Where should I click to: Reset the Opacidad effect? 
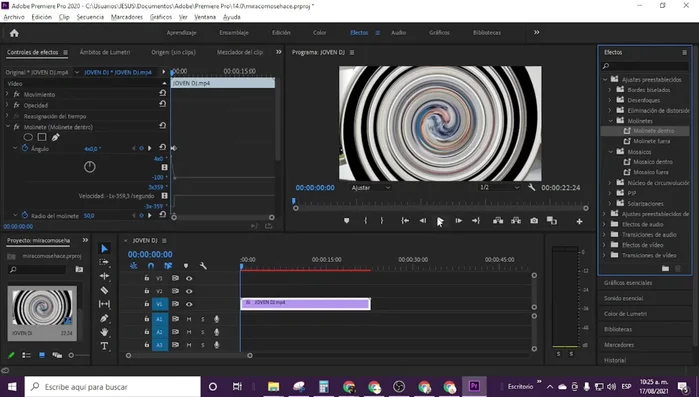(x=163, y=104)
